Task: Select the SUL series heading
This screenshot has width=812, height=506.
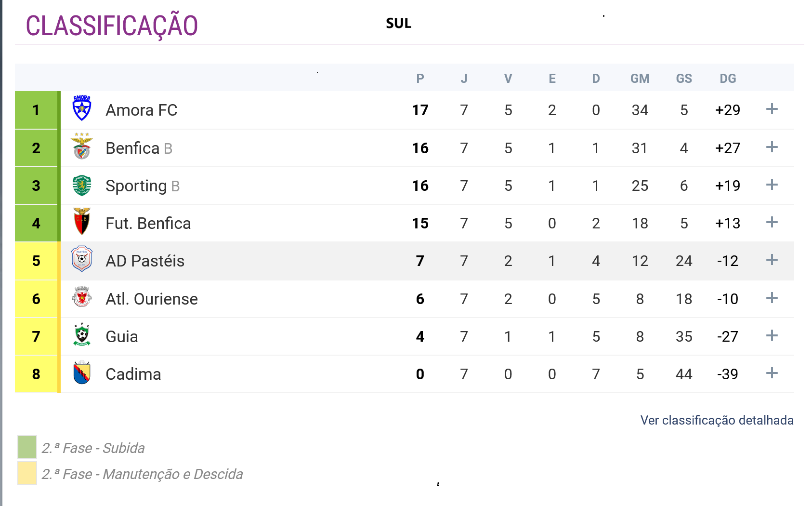Action: click(398, 23)
